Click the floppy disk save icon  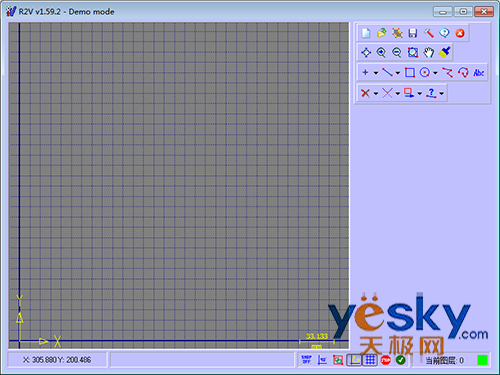tap(413, 33)
